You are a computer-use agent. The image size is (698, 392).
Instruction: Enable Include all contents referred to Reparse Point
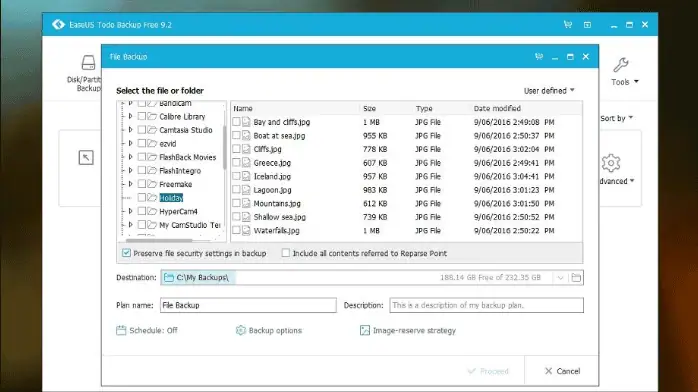click(286, 253)
